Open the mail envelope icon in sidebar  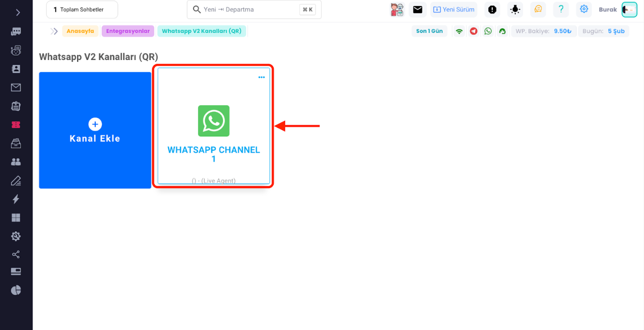[16, 87]
